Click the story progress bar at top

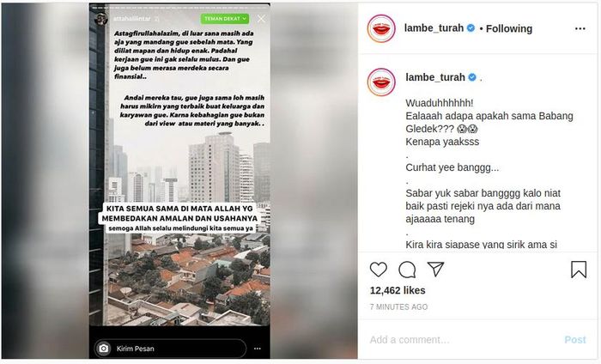(179, 7)
